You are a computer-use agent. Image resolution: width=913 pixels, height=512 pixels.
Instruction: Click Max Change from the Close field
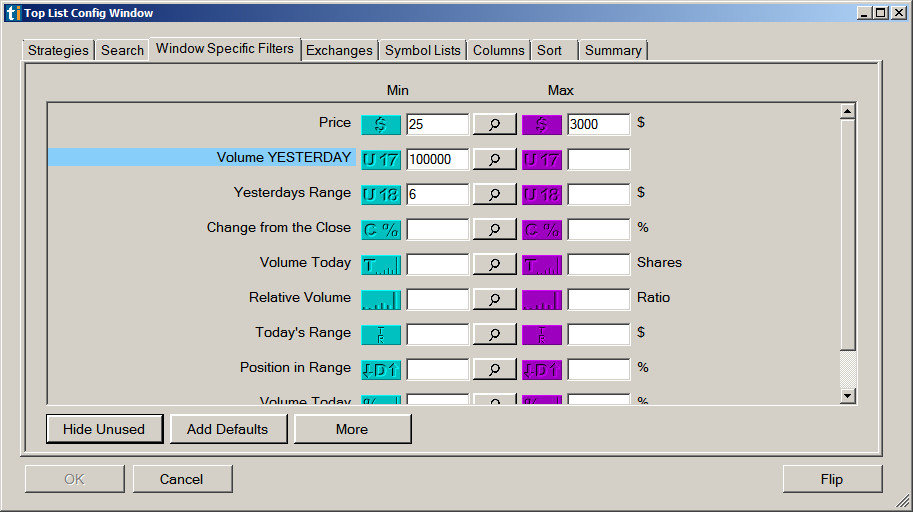[599, 229]
